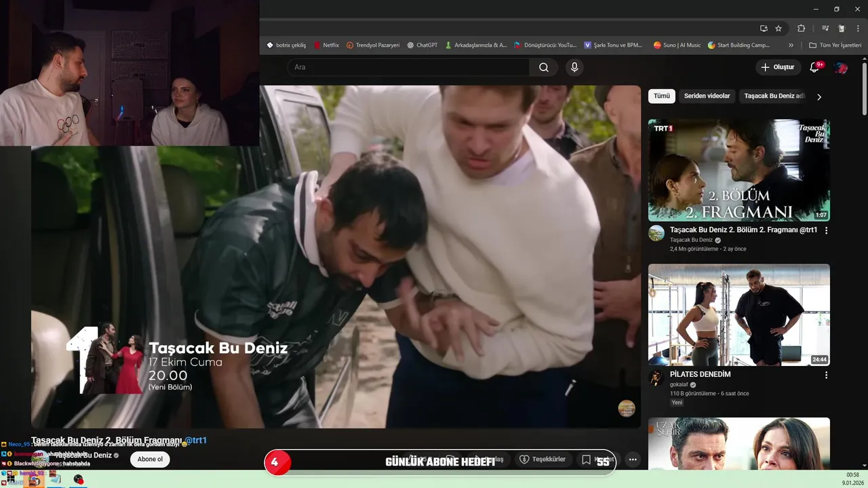Open Start Building Camp... bookmark

click(x=738, y=45)
